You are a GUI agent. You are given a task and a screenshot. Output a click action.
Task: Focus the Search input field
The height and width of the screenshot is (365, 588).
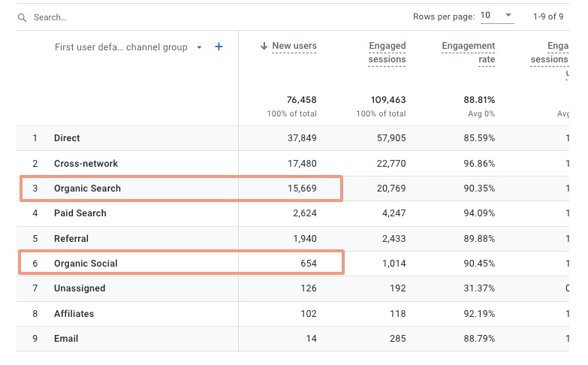coord(50,17)
